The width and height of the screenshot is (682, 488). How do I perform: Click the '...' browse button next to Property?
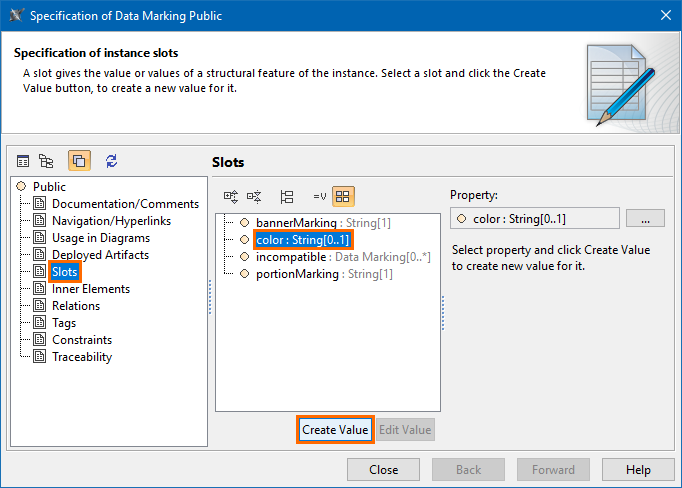point(645,218)
